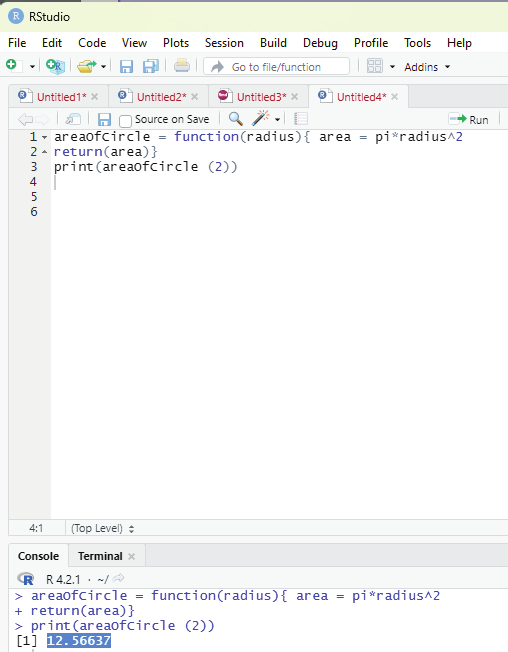Image resolution: width=508 pixels, height=652 pixels.
Task: Expand the Addins dropdown
Action: pyautogui.click(x=427, y=67)
